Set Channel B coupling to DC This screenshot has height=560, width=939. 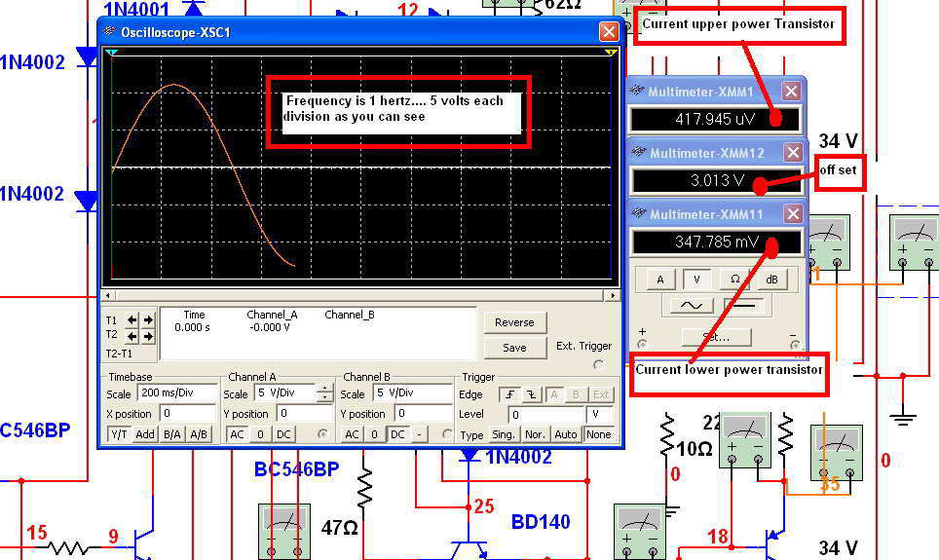click(397, 434)
